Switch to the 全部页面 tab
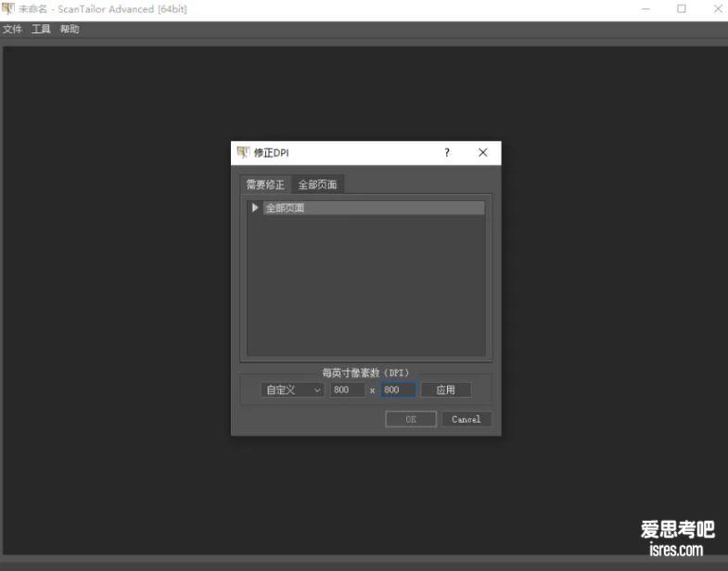This screenshot has width=728, height=571. tap(317, 184)
